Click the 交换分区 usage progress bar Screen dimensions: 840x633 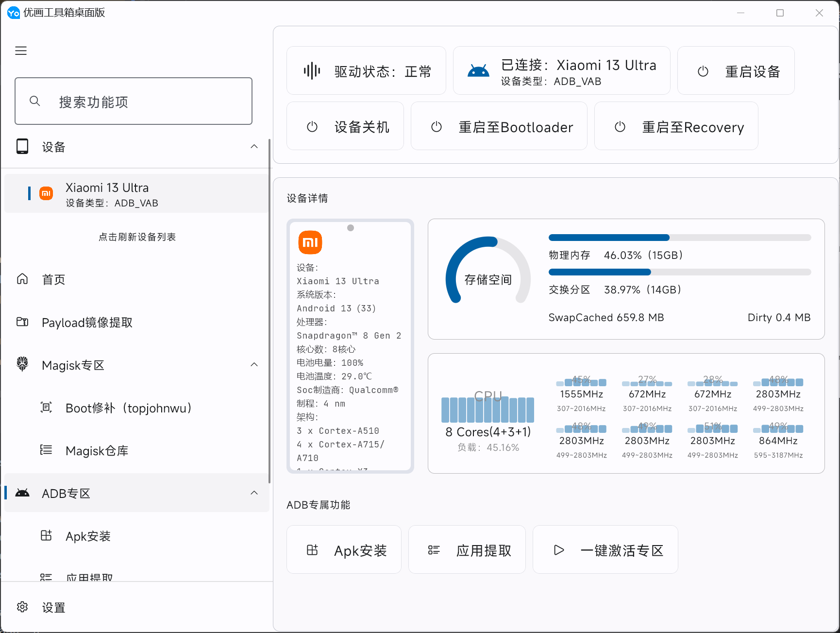(x=680, y=272)
